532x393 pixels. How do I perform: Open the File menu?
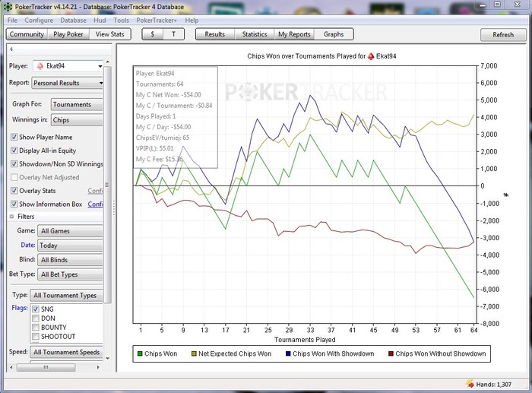click(x=12, y=21)
